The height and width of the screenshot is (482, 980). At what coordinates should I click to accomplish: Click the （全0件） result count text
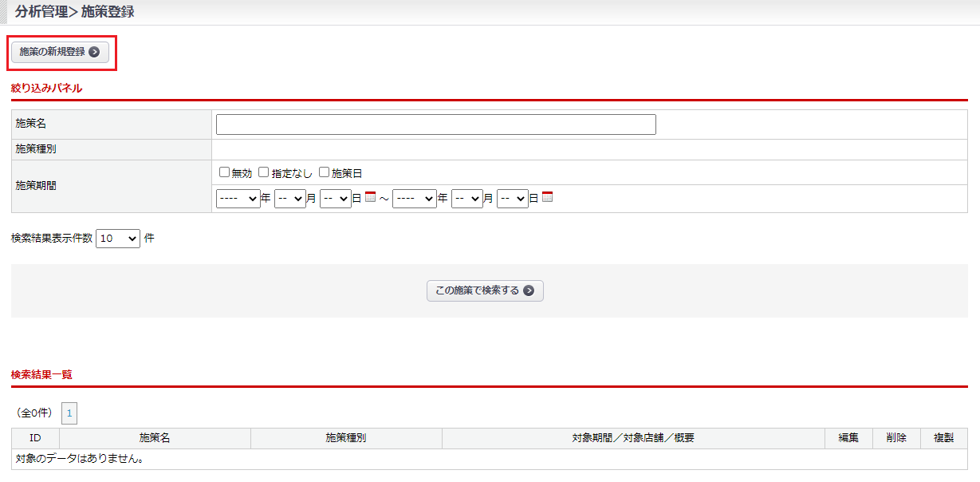33,413
